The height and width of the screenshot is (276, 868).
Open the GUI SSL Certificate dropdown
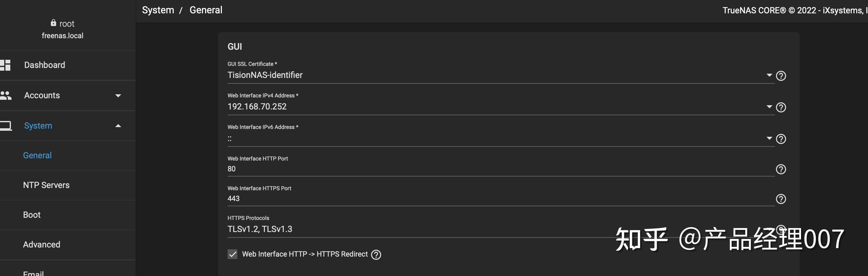click(769, 76)
